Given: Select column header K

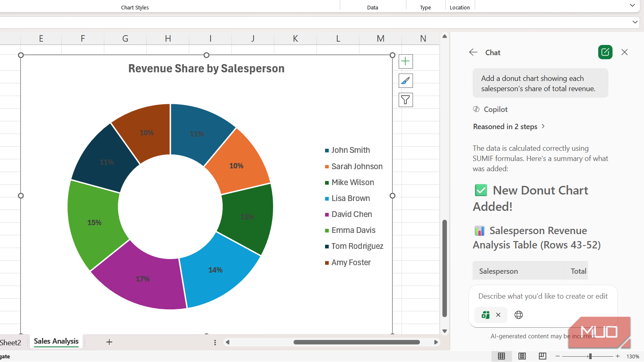Looking at the screenshot, I should (x=295, y=39).
